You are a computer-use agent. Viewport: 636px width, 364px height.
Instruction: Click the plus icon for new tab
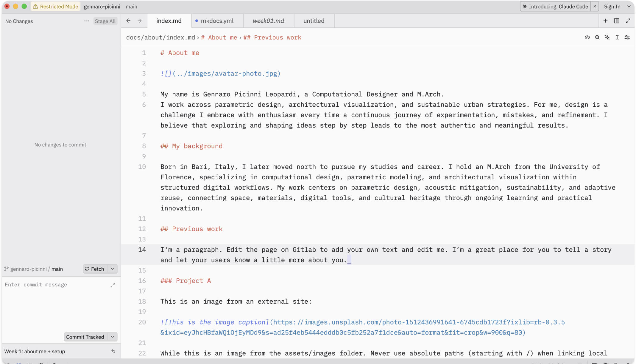[605, 21]
